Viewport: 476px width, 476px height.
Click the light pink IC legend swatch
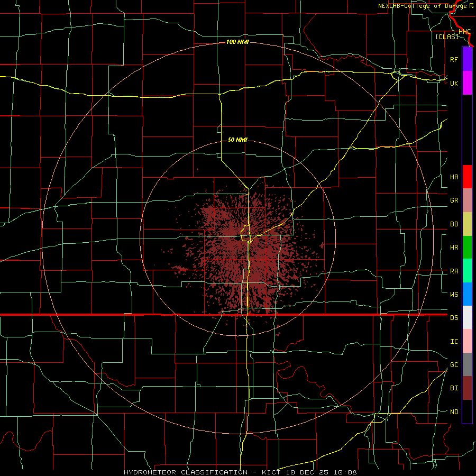(x=467, y=341)
